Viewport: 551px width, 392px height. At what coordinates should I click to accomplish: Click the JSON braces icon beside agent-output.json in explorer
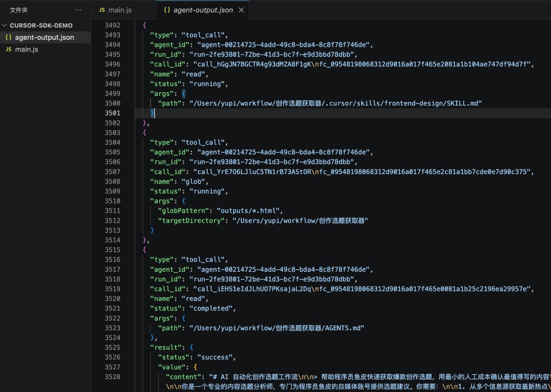[x=9, y=37]
